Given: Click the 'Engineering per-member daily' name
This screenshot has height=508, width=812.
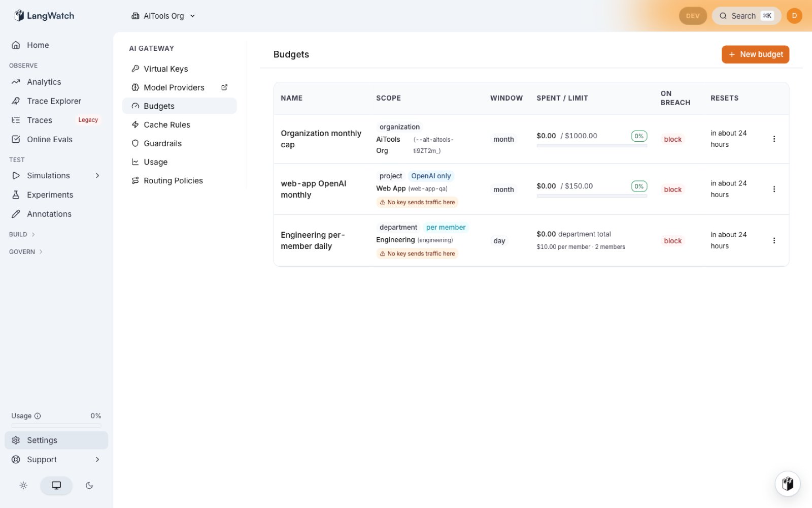Looking at the screenshot, I should tap(313, 240).
